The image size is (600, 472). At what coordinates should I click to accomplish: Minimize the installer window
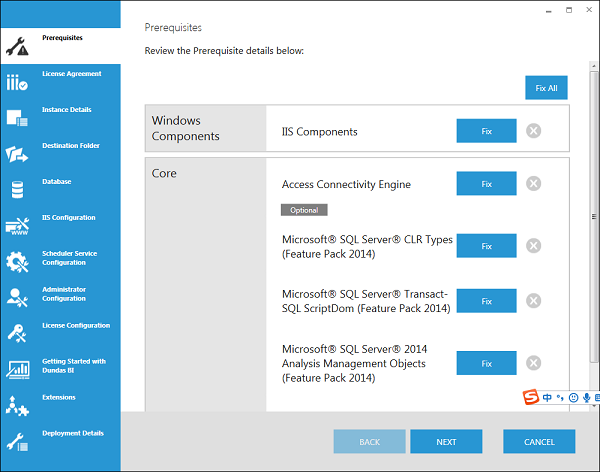(x=549, y=11)
